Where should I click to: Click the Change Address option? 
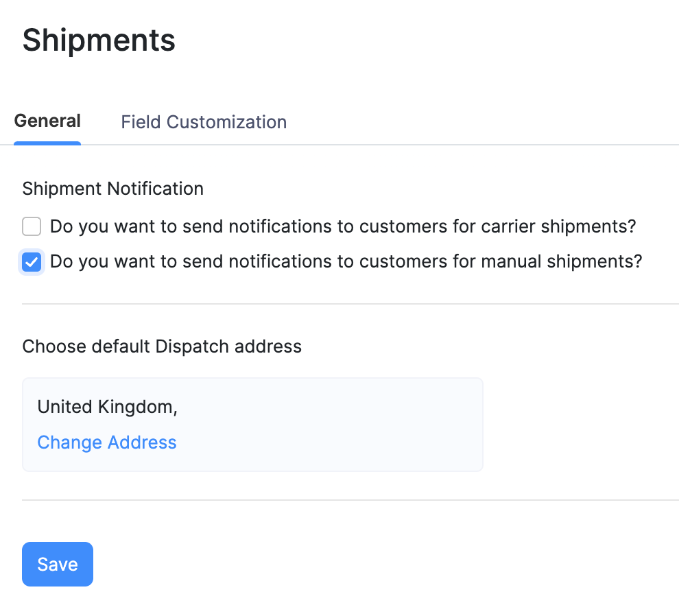pyautogui.click(x=106, y=442)
